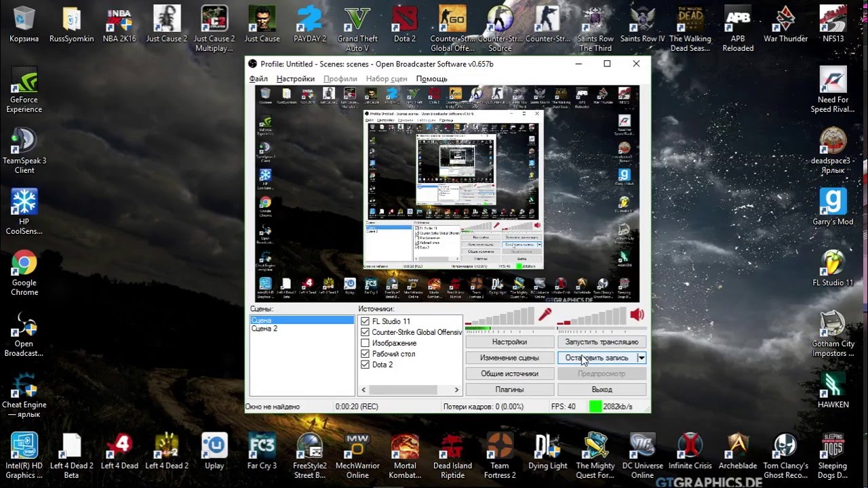868x488 pixels.
Task: Open Google Chrome desktop shortcut
Action: pyautogui.click(x=24, y=273)
